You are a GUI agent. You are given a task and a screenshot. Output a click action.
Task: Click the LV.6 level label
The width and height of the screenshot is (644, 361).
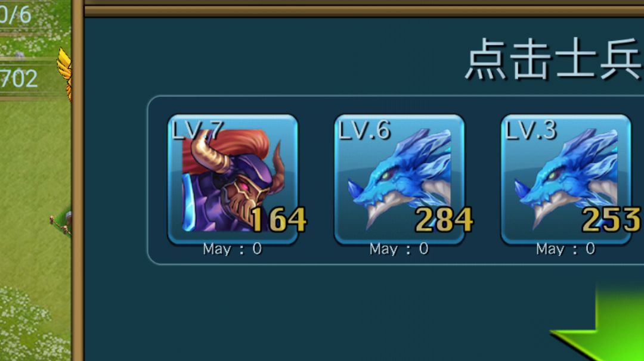pos(364,130)
